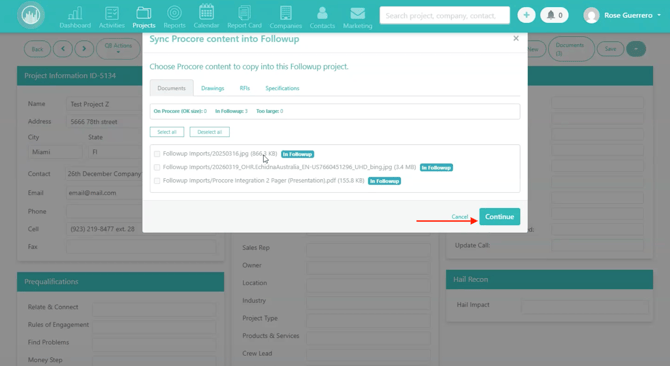Go to previous project arrow
This screenshot has width=670, height=366.
point(63,49)
